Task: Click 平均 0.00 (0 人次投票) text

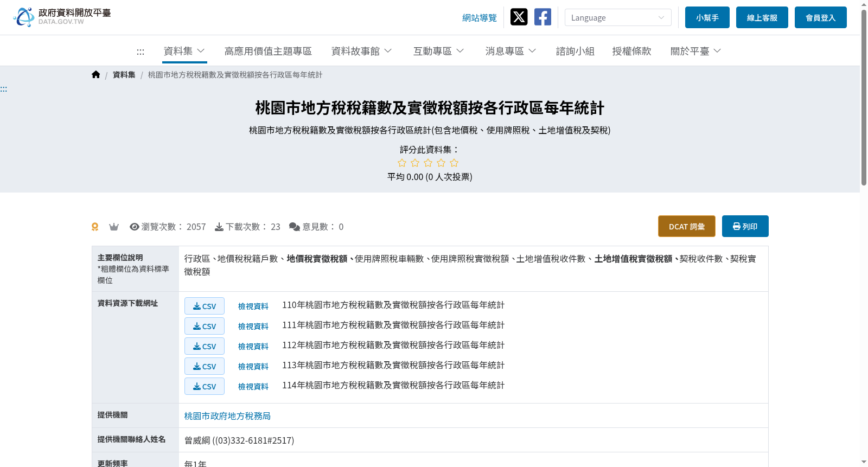Action: pyautogui.click(x=430, y=177)
